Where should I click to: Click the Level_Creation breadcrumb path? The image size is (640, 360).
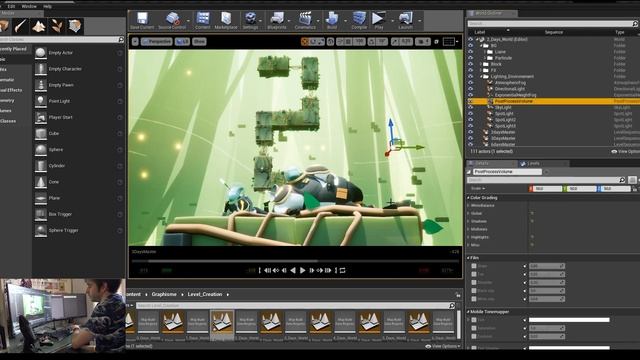[205, 294]
